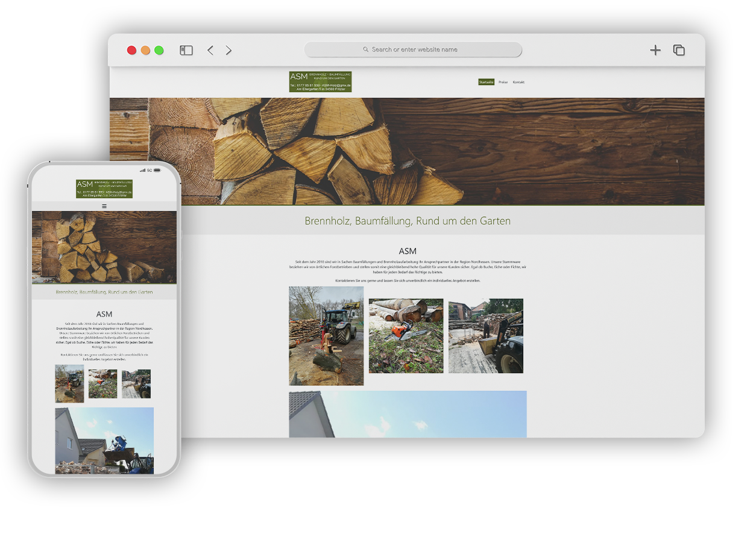
Task: Tap the chainsaw thumbnail on the phone
Action: click(103, 384)
